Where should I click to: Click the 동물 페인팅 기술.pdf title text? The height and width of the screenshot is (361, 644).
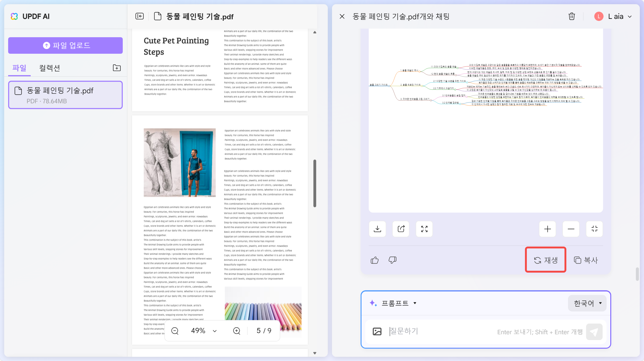coord(200,17)
